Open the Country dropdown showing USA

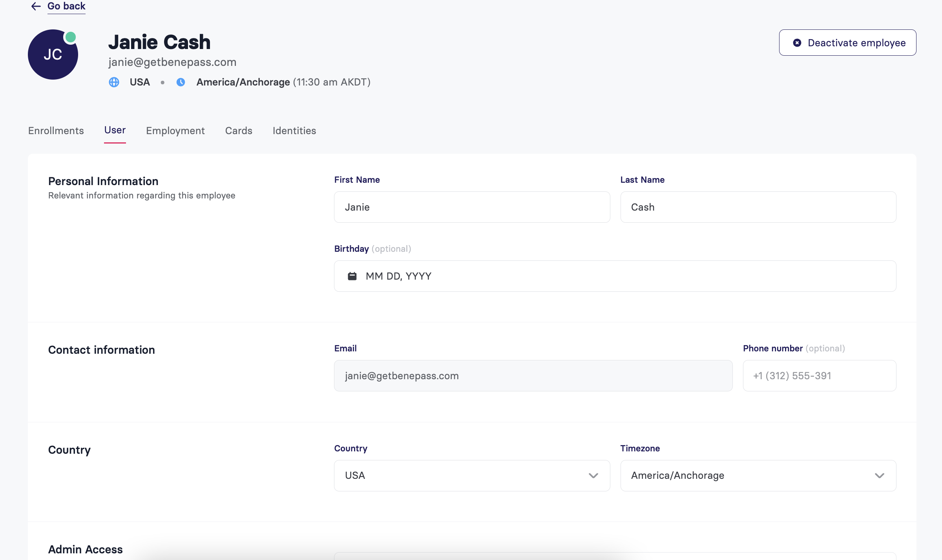tap(472, 476)
